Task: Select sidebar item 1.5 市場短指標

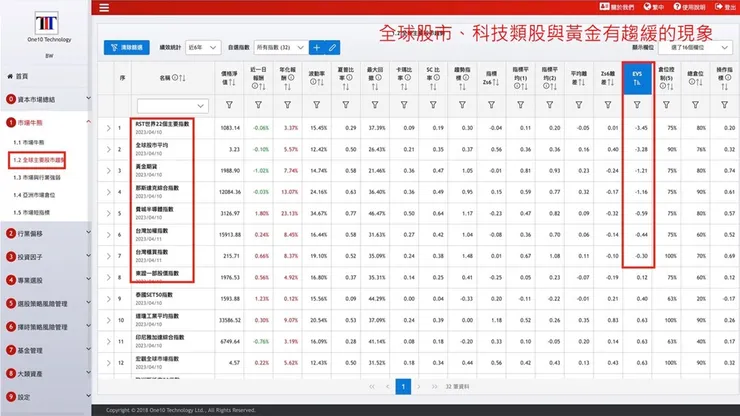Action: click(32, 212)
